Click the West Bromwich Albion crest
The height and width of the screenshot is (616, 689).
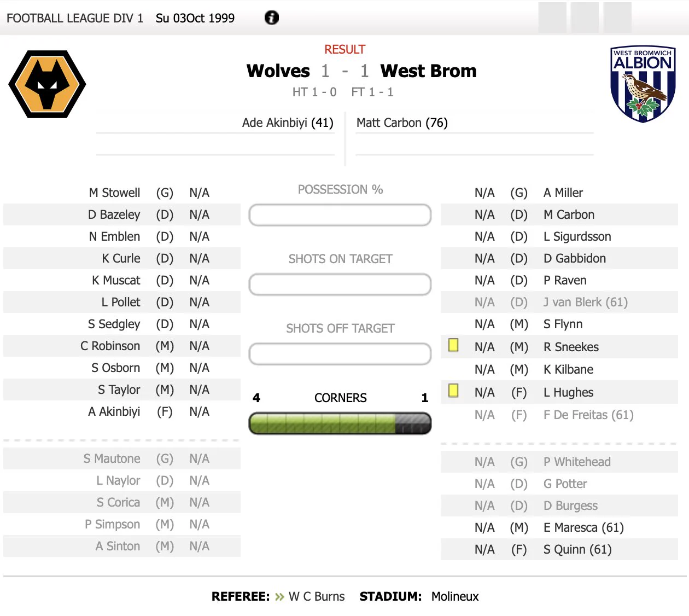[643, 84]
